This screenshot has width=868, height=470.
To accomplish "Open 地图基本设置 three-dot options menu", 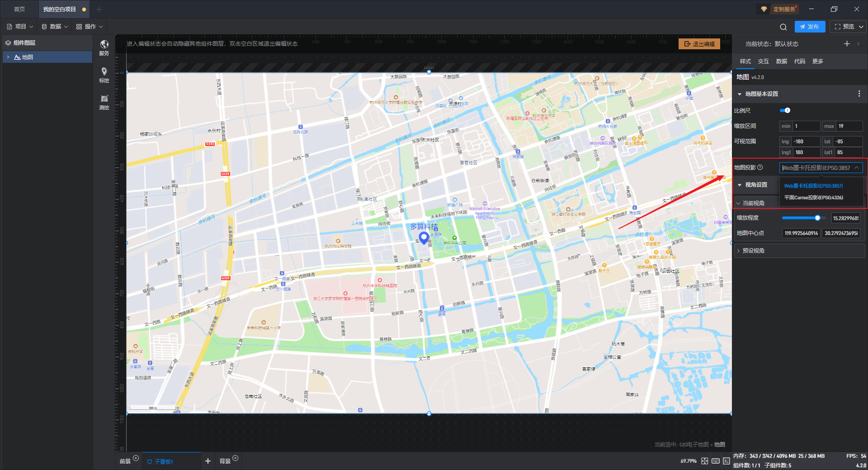I will pyautogui.click(x=859, y=94).
